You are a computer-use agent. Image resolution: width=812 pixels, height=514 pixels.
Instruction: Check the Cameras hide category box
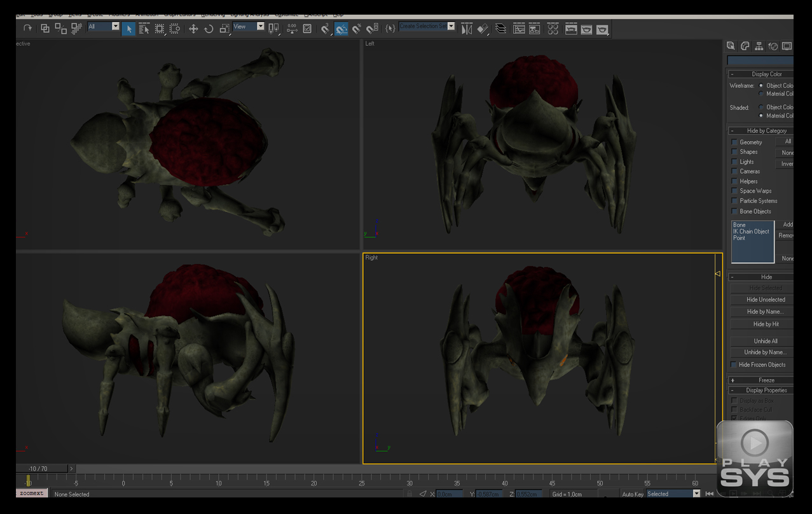click(734, 171)
